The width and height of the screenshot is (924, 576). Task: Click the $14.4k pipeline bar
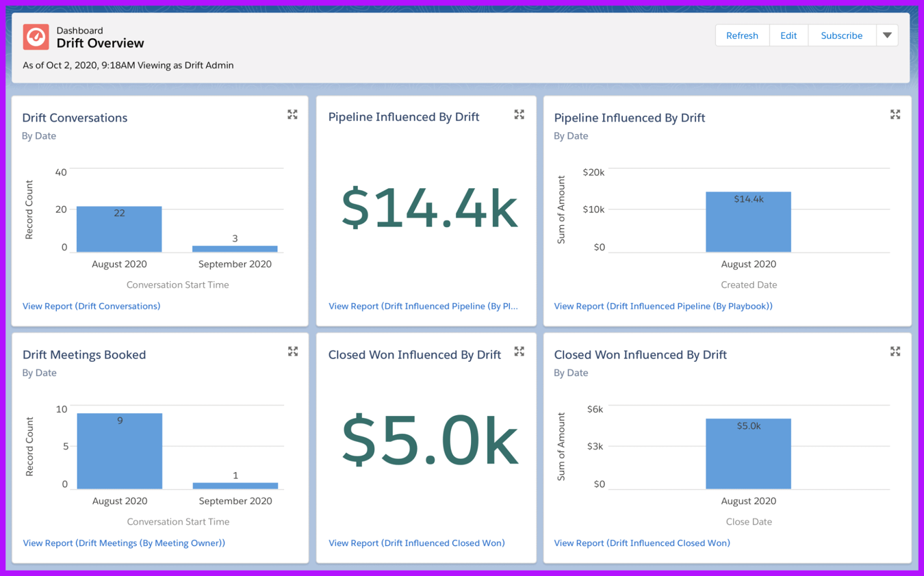click(x=748, y=222)
